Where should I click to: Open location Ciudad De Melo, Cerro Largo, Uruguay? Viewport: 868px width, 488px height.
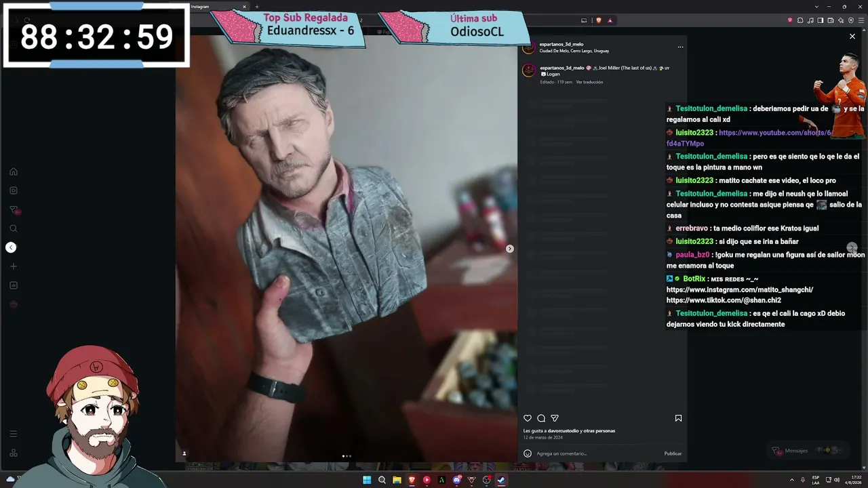click(574, 51)
